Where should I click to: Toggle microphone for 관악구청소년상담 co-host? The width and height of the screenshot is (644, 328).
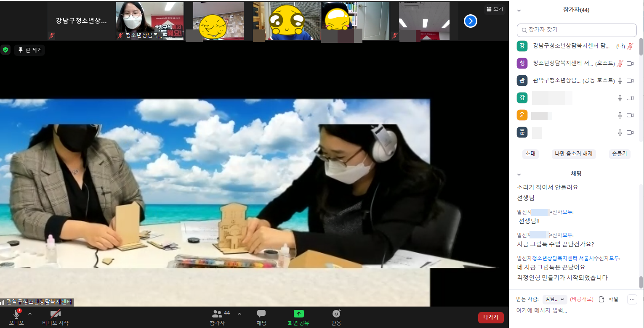pos(620,81)
